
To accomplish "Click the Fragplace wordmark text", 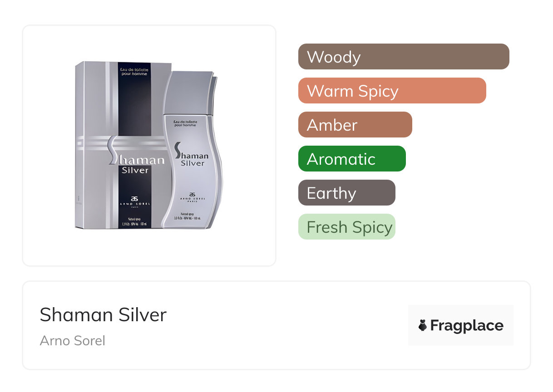I will tap(467, 325).
